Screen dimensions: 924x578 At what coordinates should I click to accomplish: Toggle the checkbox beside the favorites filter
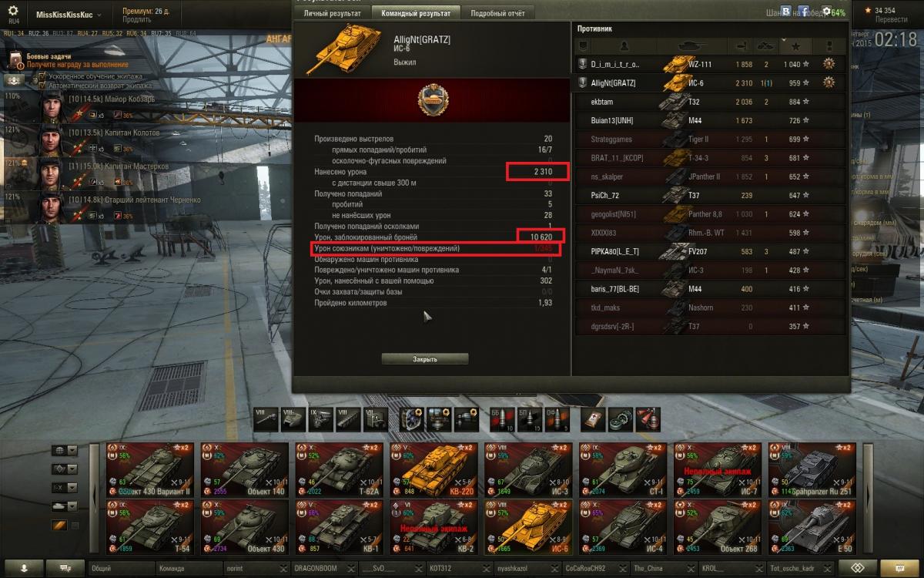(74, 526)
